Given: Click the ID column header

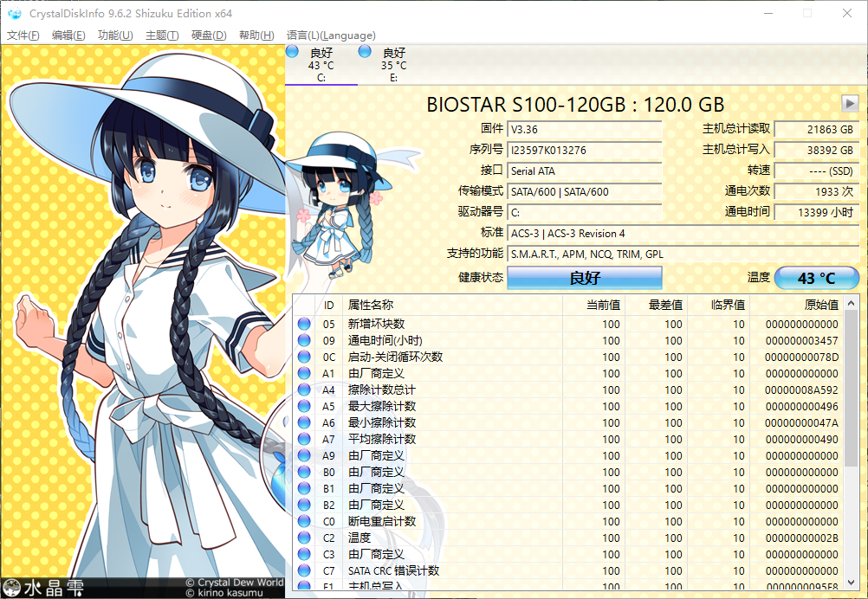Looking at the screenshot, I should tap(329, 305).
